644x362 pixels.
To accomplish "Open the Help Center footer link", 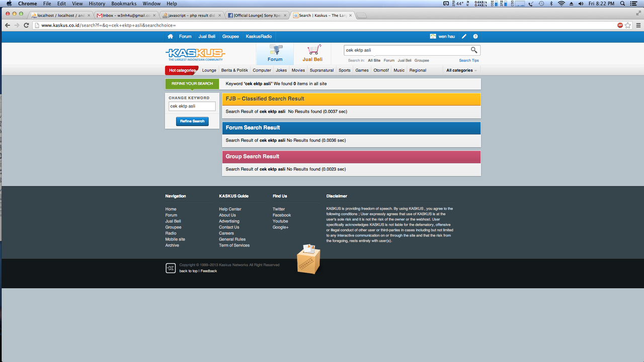I will pyautogui.click(x=230, y=209).
